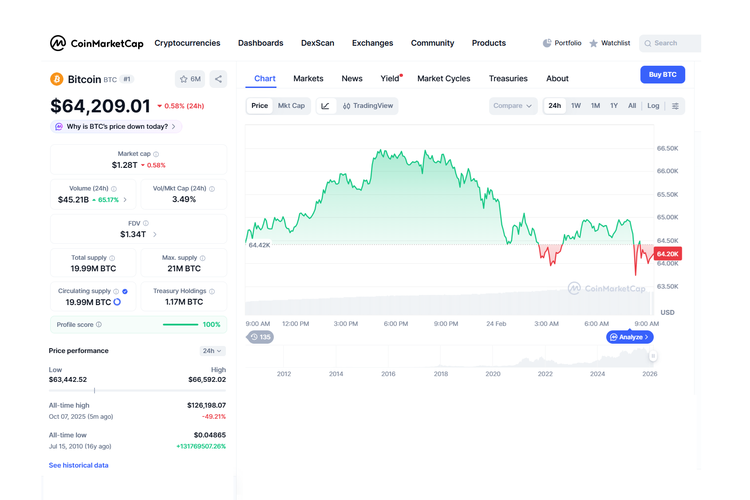Image resolution: width=750 pixels, height=500 pixels.
Task: Switch to the Treasuries tab
Action: 508,78
